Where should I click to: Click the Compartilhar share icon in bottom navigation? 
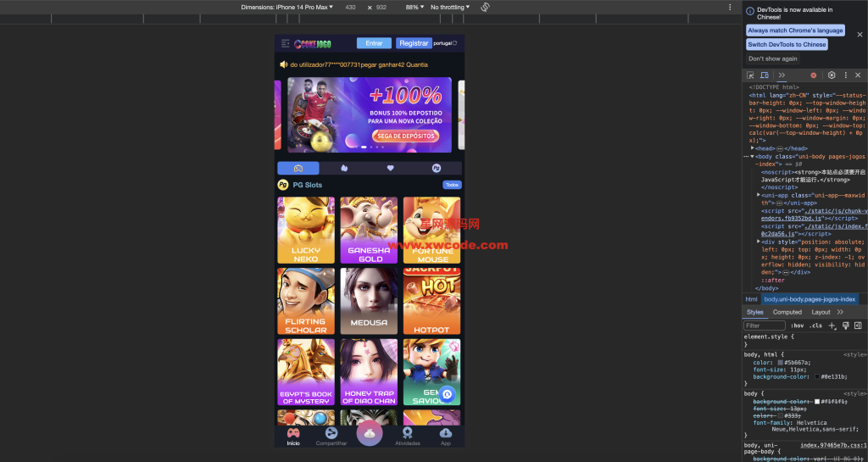tap(331, 434)
